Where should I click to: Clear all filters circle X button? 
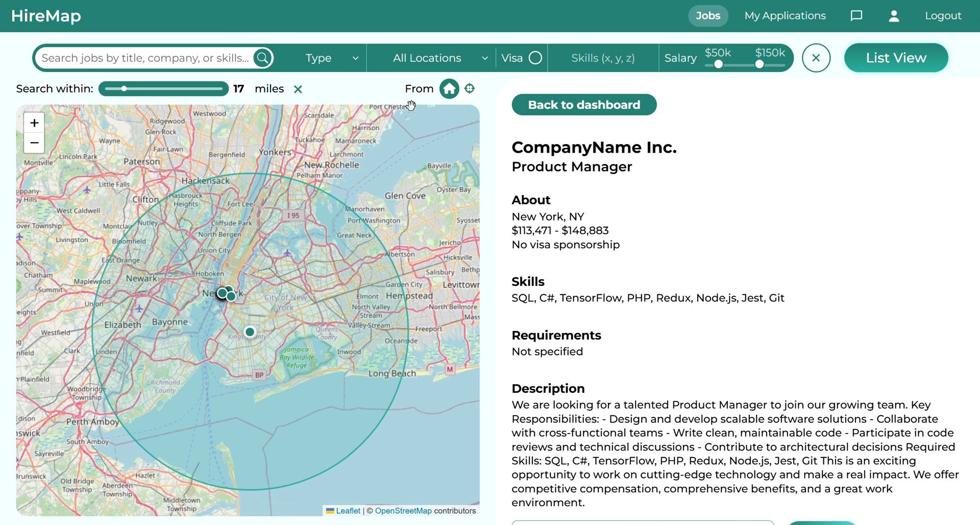tap(816, 58)
